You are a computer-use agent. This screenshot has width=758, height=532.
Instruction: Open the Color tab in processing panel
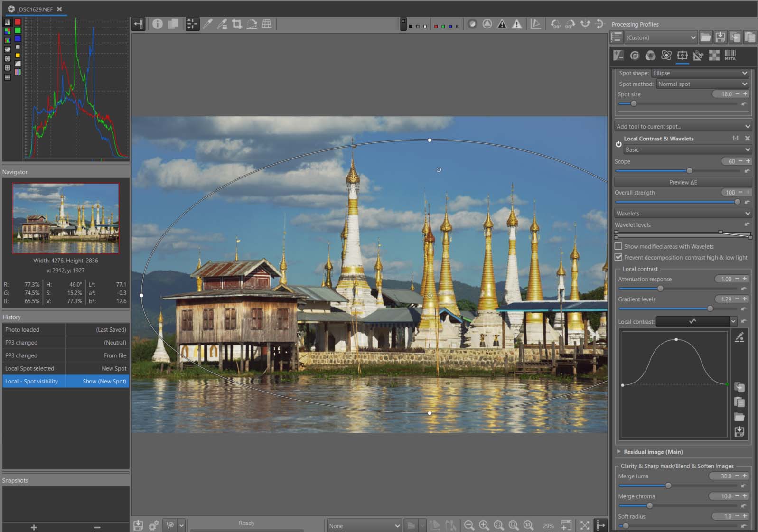coord(650,56)
